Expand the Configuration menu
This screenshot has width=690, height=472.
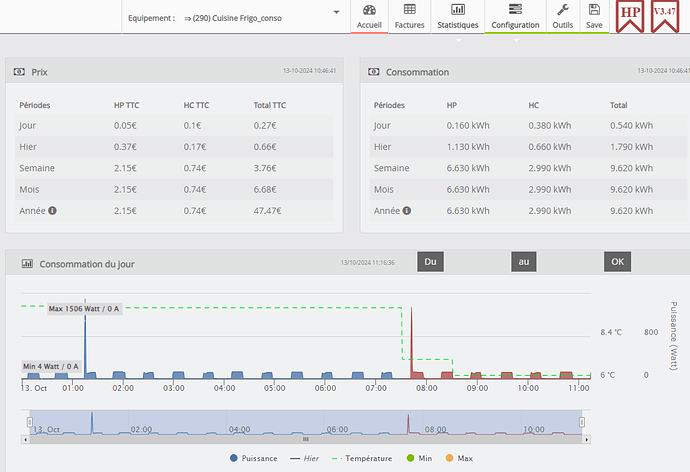(515, 16)
